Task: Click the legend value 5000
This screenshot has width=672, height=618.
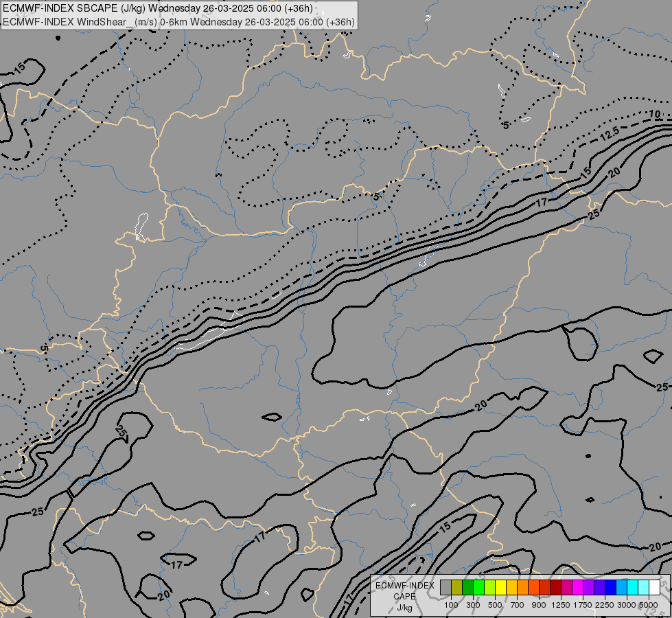Action: click(649, 605)
